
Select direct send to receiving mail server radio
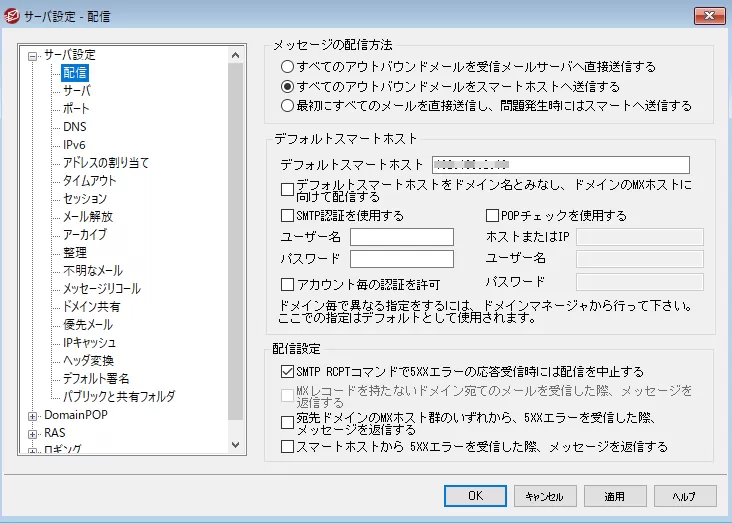click(x=288, y=67)
